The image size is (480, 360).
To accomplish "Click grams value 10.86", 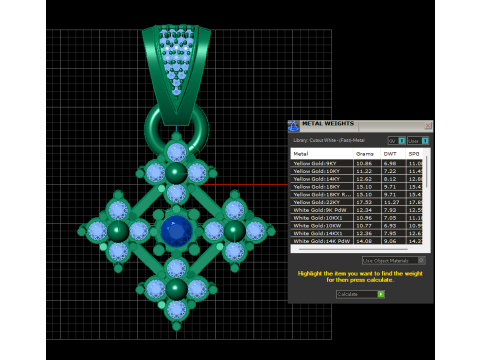I will coord(364,163).
